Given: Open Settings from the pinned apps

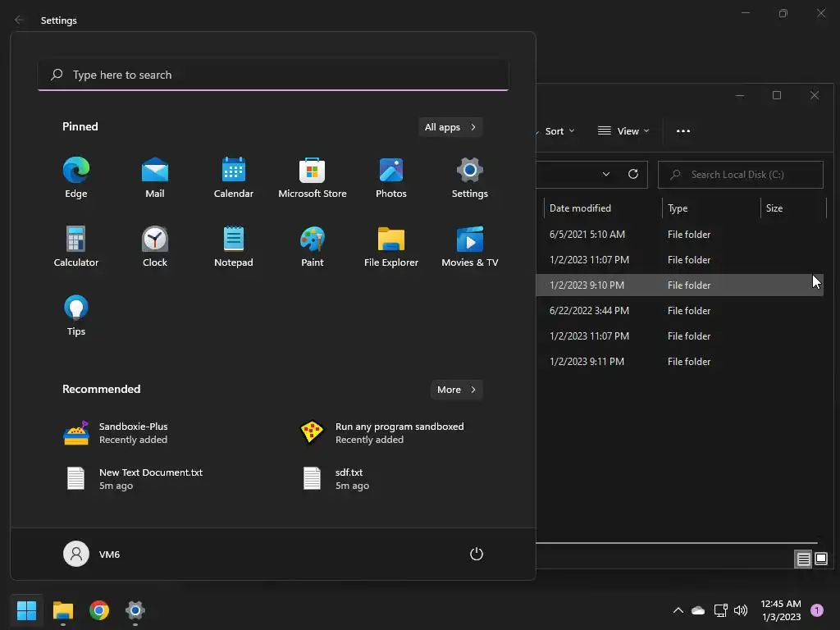Looking at the screenshot, I should pos(470,178).
